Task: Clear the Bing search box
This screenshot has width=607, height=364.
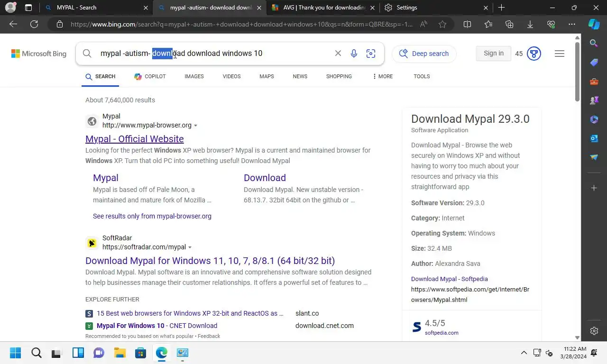Action: [x=338, y=54]
